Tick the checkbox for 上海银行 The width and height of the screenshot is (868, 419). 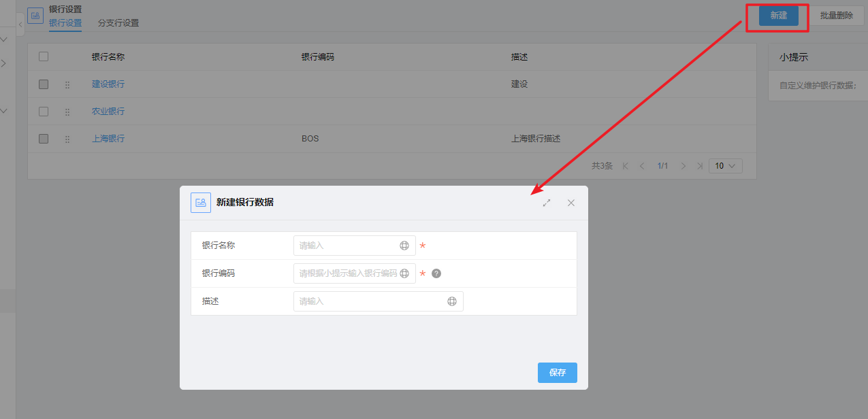44,139
